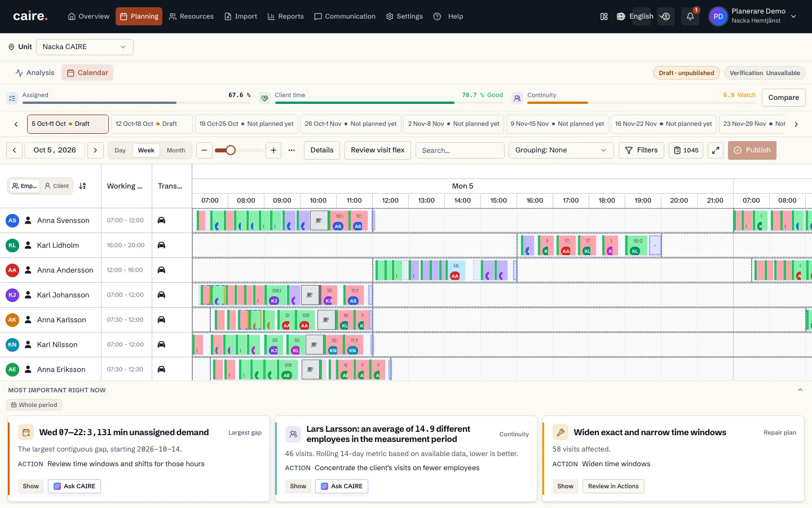Zoom out timeline with minus button
Screen dimensions: 812x508
204,150
